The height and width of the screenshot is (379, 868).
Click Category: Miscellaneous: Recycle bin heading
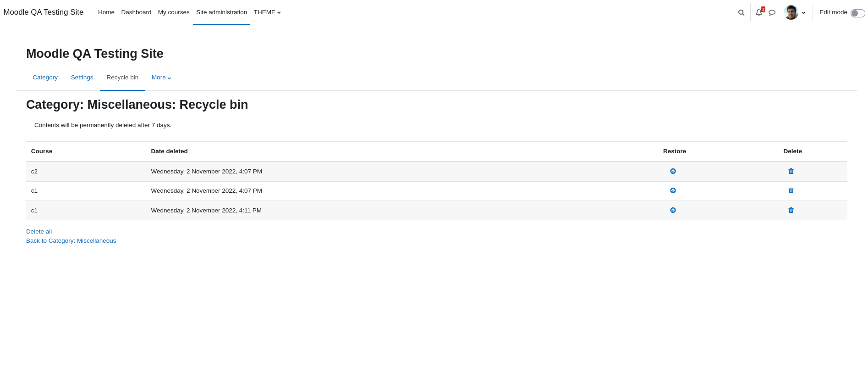click(x=137, y=105)
